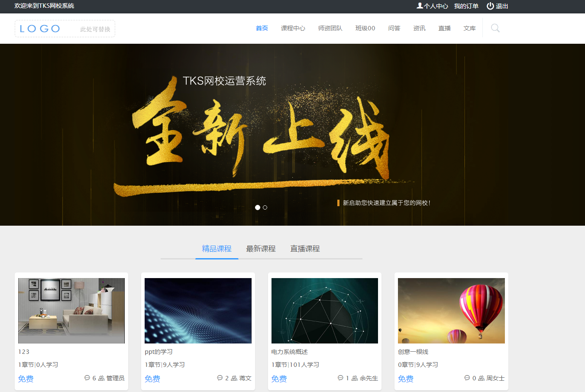Viewport: 585px width, 392px height.
Task: Switch to the 精品课程 tab
Action: pyautogui.click(x=217, y=249)
